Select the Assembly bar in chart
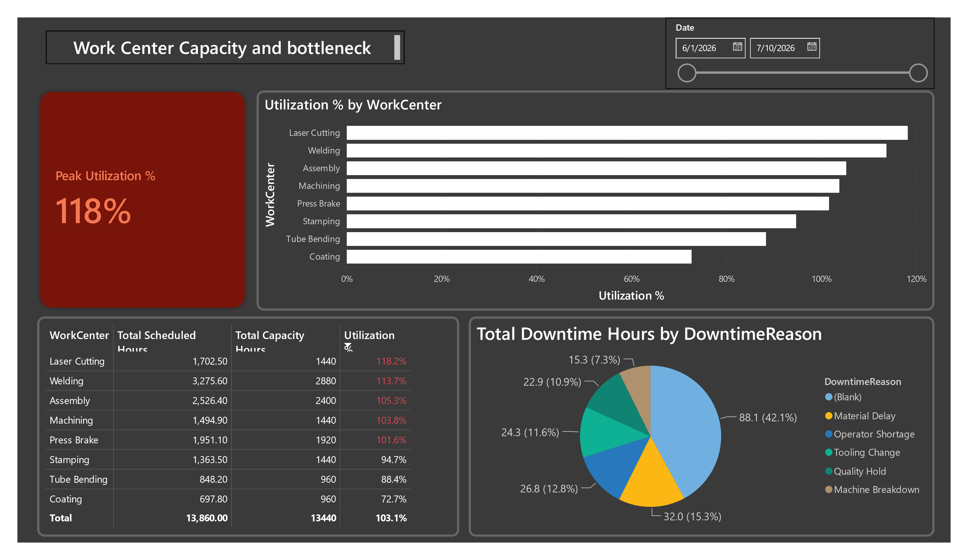 pyautogui.click(x=596, y=168)
